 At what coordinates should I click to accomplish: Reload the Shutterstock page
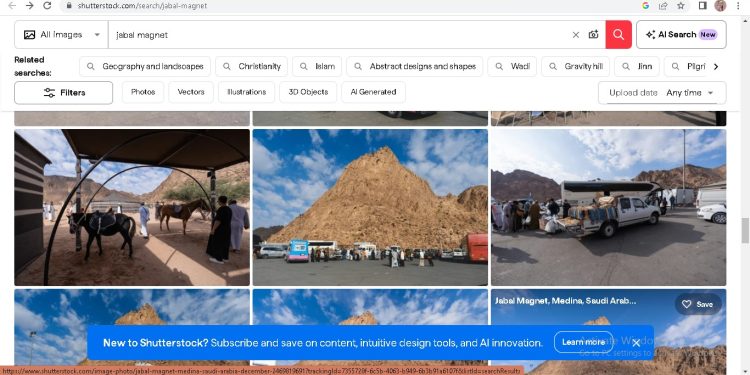coord(47,6)
